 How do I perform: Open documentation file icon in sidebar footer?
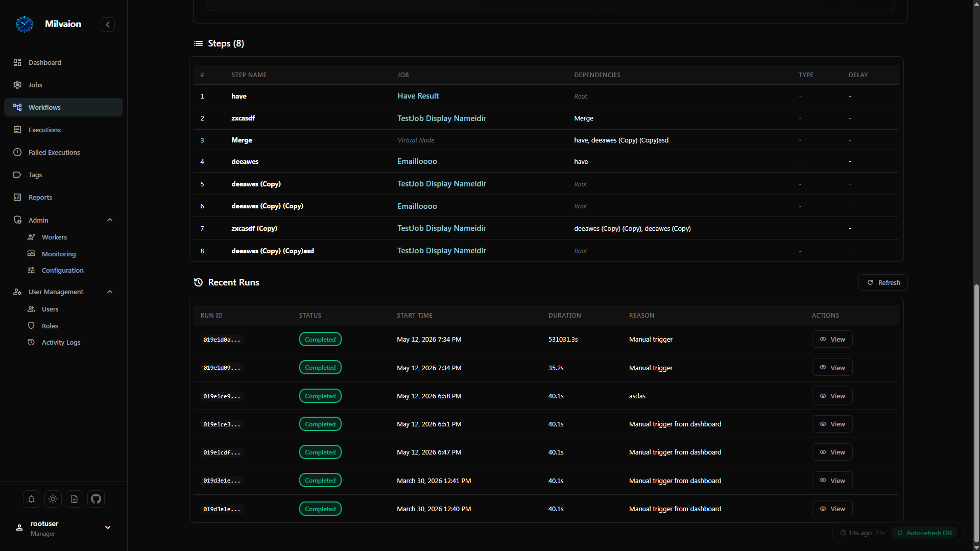[x=75, y=499]
